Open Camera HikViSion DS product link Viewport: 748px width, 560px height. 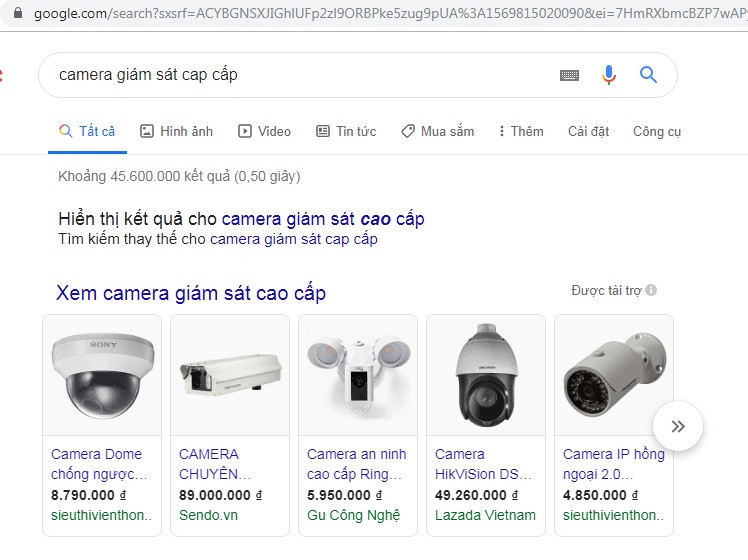point(483,464)
